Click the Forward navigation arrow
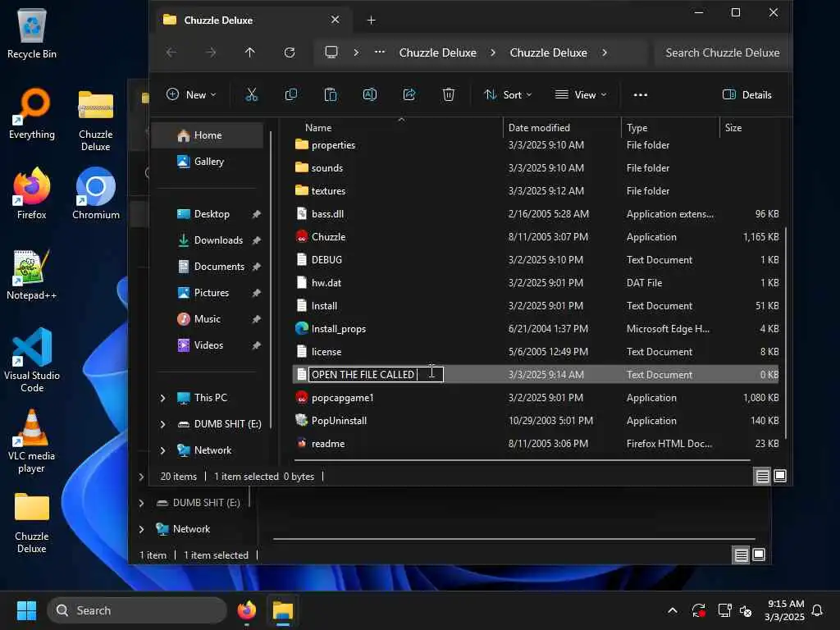The height and width of the screenshot is (630, 840). (211, 52)
